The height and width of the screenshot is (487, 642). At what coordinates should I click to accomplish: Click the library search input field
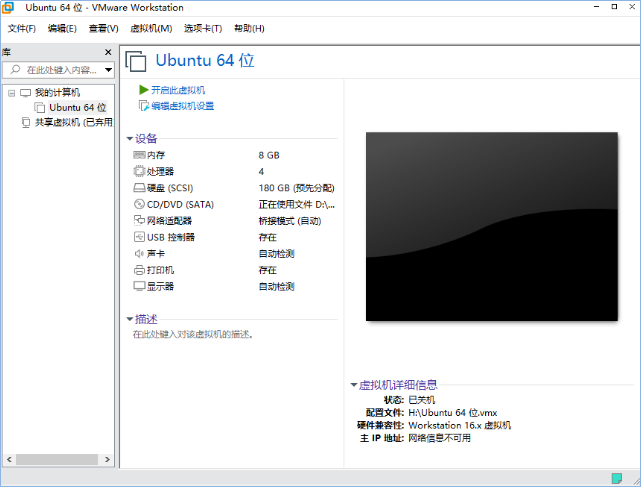(x=59, y=70)
